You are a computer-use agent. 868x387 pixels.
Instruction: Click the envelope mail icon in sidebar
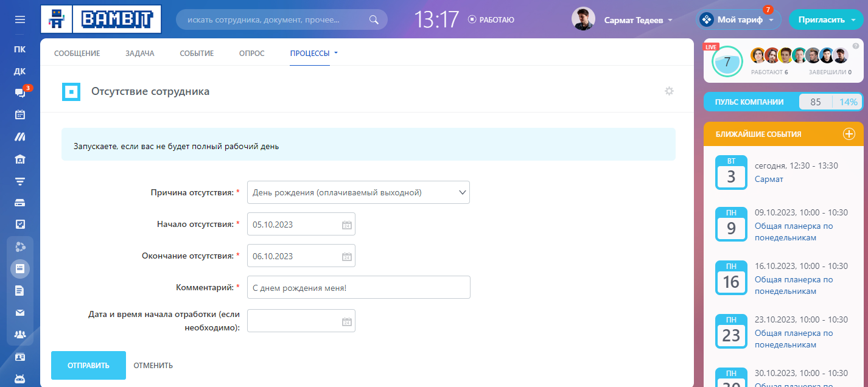point(20,313)
